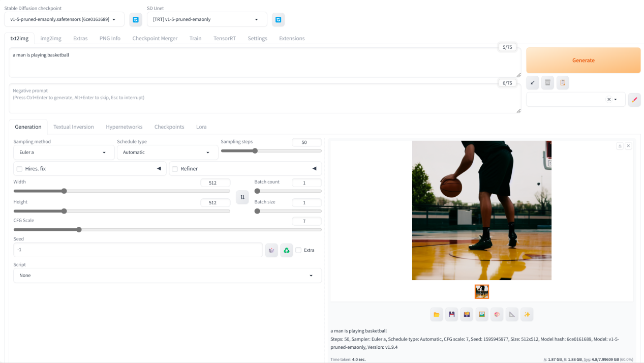Send image to img2img tab
Screen dimensions: 644x363
pyautogui.click(x=482, y=315)
